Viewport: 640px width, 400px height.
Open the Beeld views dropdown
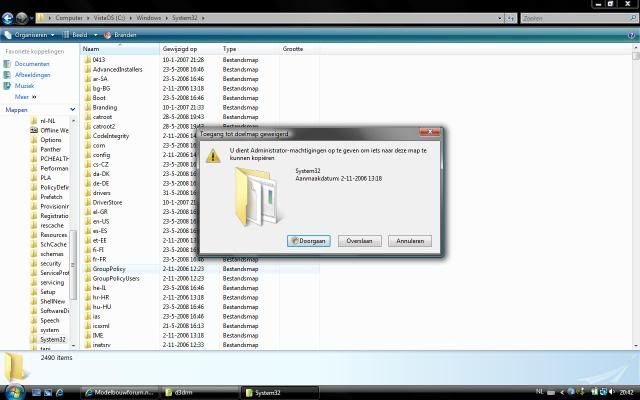click(96, 35)
